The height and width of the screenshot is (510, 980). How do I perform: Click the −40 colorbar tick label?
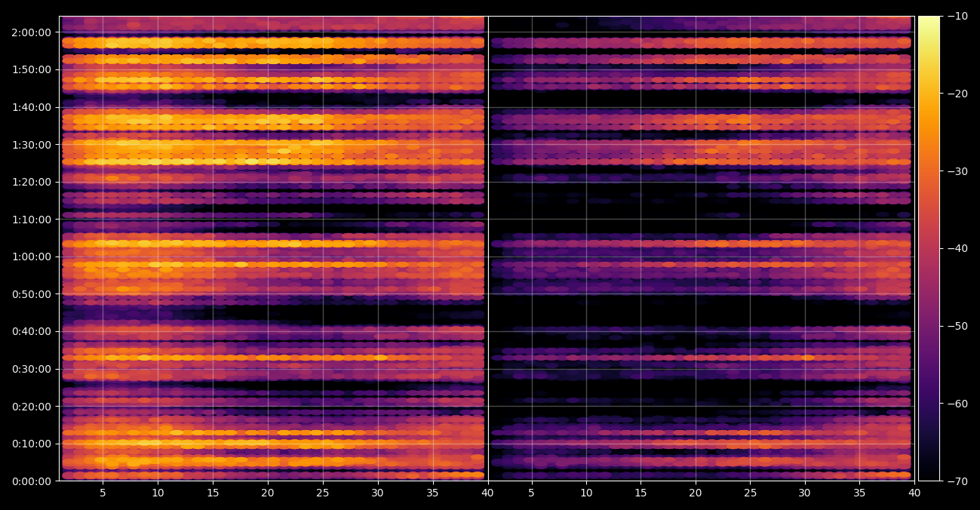[x=957, y=248]
